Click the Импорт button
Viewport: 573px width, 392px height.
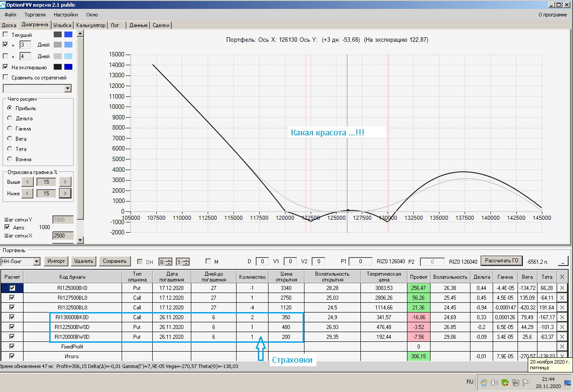(x=56, y=261)
